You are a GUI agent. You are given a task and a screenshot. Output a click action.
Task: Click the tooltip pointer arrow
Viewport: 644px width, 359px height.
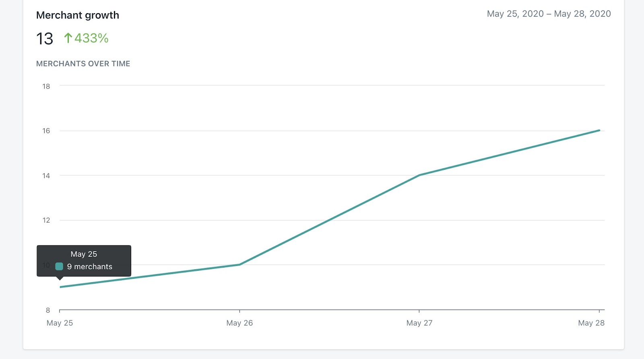[x=60, y=278]
